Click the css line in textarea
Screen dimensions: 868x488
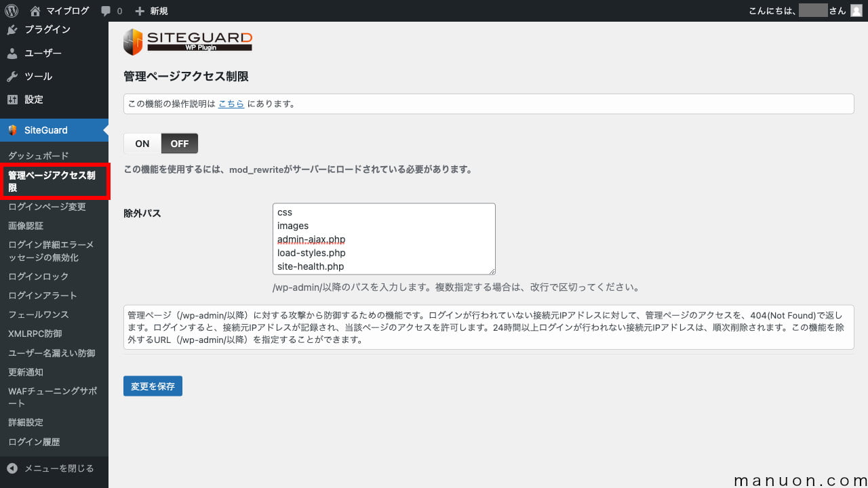pyautogui.click(x=285, y=212)
